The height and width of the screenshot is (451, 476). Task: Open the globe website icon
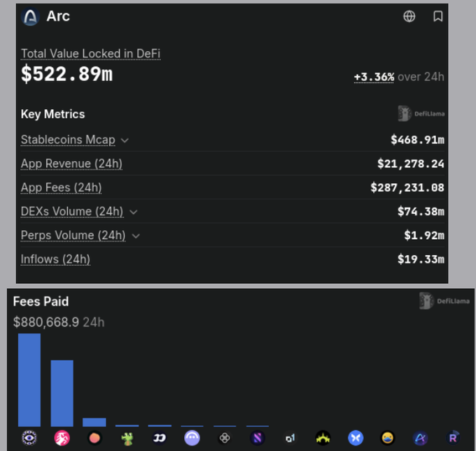pyautogui.click(x=409, y=16)
